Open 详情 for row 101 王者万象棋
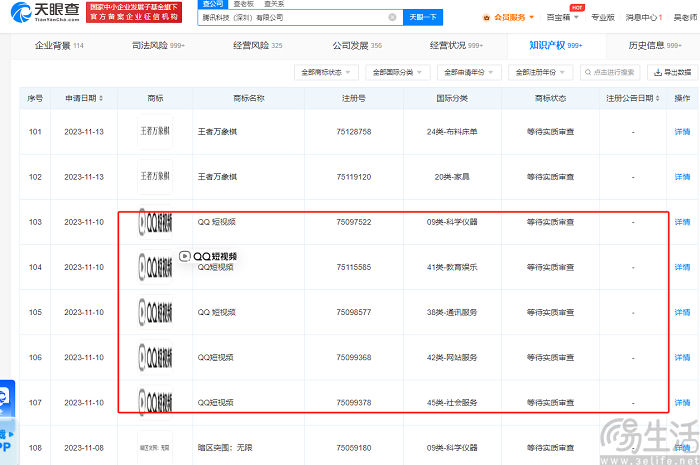700x465 pixels. click(682, 132)
